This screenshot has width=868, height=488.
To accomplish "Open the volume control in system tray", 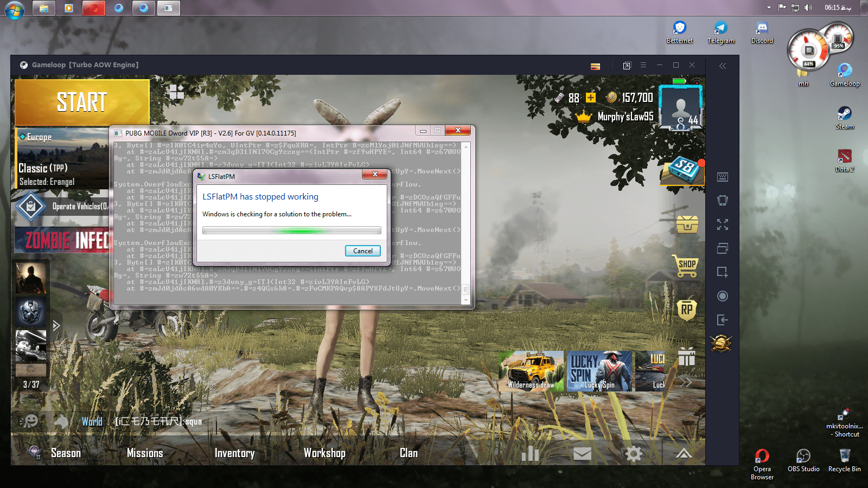I will tap(808, 8).
